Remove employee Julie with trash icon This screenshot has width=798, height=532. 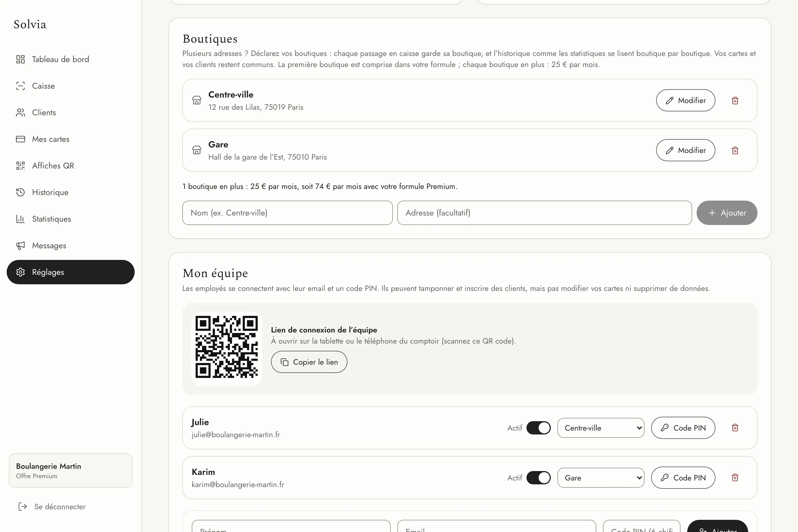click(x=735, y=428)
